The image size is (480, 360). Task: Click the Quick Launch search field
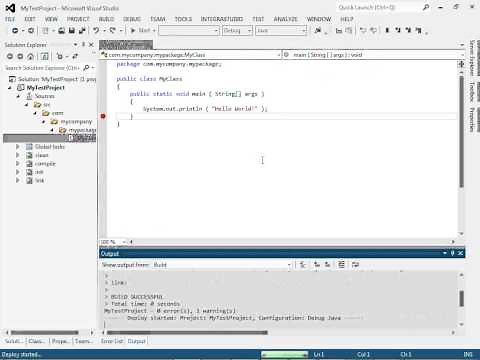pyautogui.click(x=378, y=7)
